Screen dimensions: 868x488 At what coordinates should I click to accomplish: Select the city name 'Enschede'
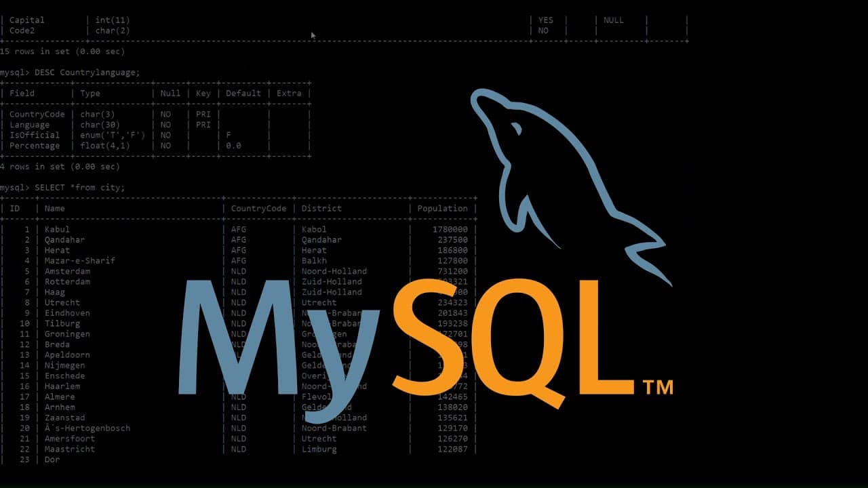pyautogui.click(x=65, y=376)
